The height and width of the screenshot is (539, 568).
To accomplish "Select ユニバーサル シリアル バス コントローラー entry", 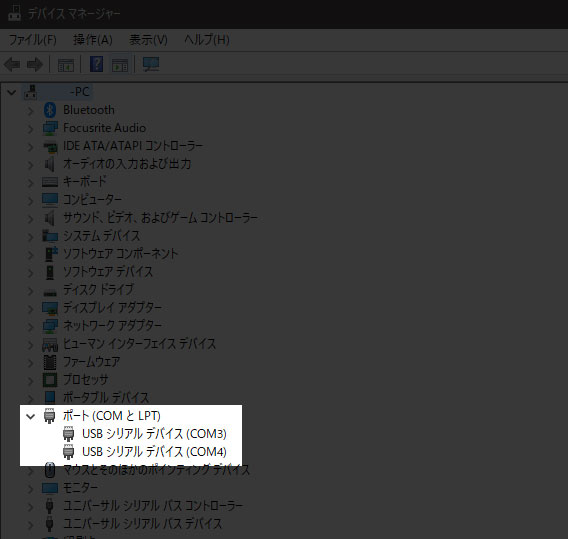I will coord(153,506).
